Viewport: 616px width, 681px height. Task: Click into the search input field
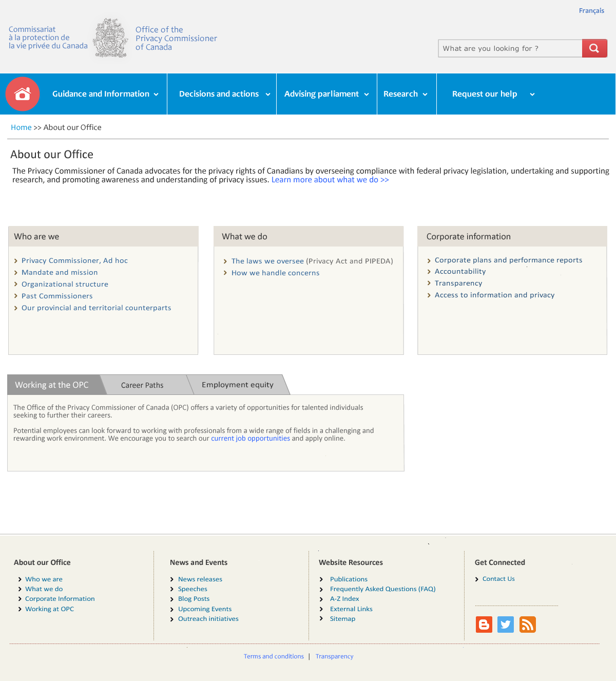(510, 48)
